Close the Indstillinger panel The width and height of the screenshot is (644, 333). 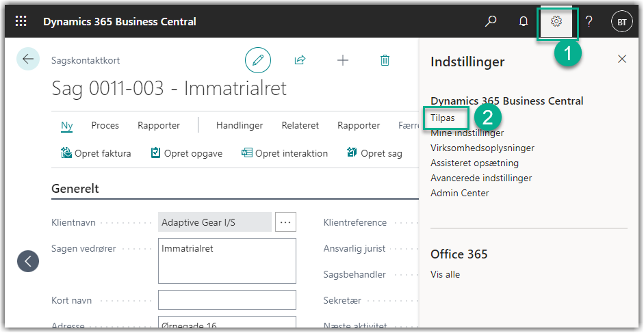pyautogui.click(x=622, y=59)
